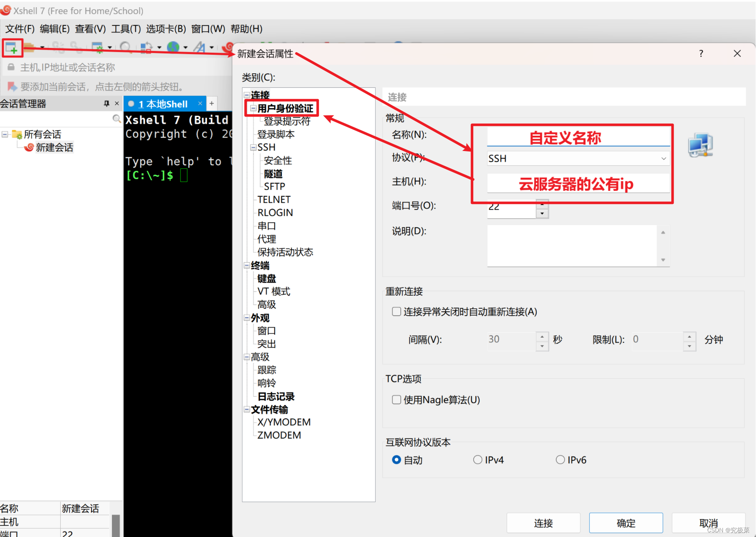
Task: Click the Open folder toolbar icon
Action: click(x=29, y=48)
